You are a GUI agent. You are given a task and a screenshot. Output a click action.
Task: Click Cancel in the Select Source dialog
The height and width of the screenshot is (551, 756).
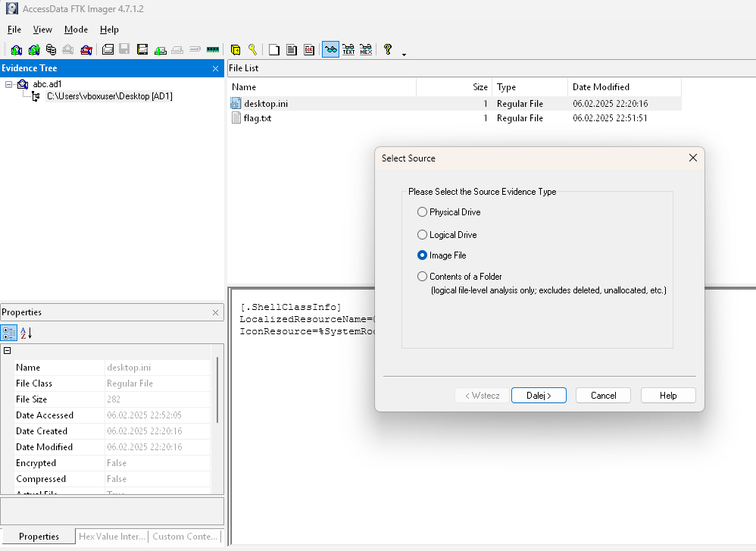click(603, 396)
